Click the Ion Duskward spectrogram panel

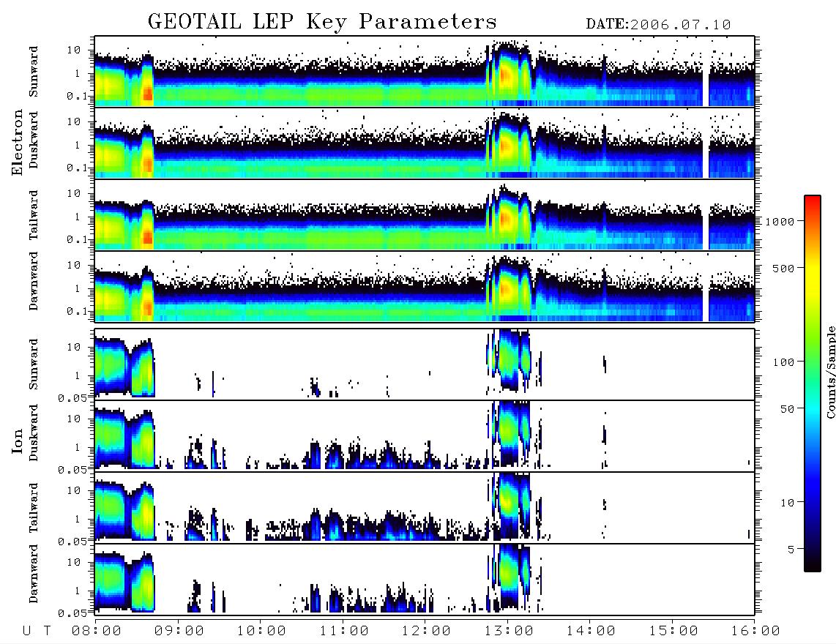(425, 435)
